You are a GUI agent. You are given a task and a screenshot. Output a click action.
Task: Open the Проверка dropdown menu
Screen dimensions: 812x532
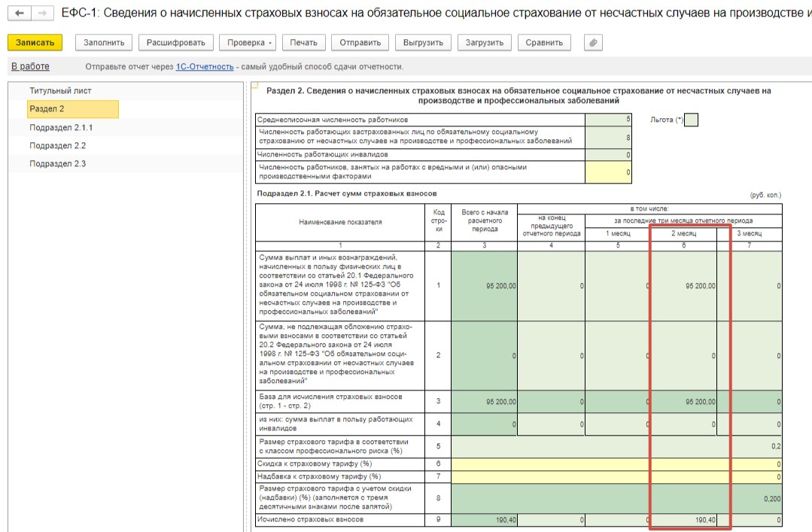coord(248,42)
